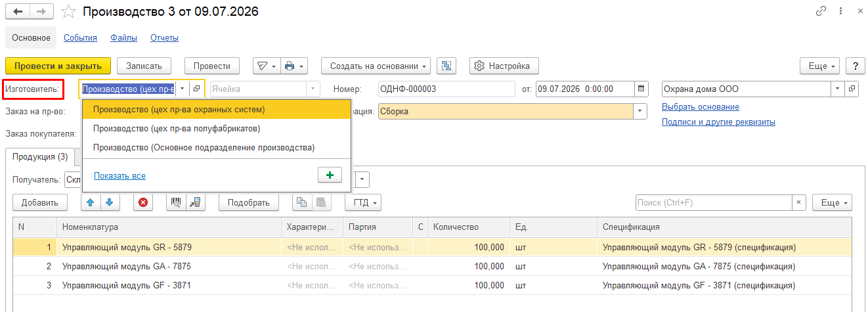Image resolution: width=868 pixels, height=312 pixels.
Task: Open the Файлы tab link
Action: tap(124, 38)
